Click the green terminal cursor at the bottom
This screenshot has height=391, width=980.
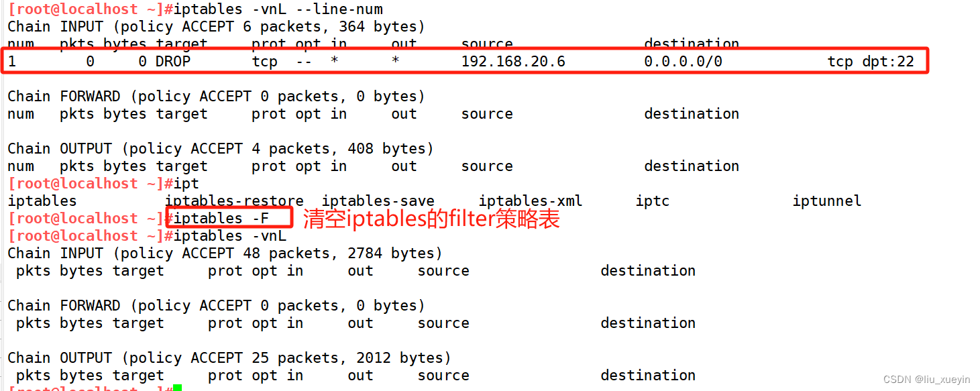pyautogui.click(x=175, y=388)
